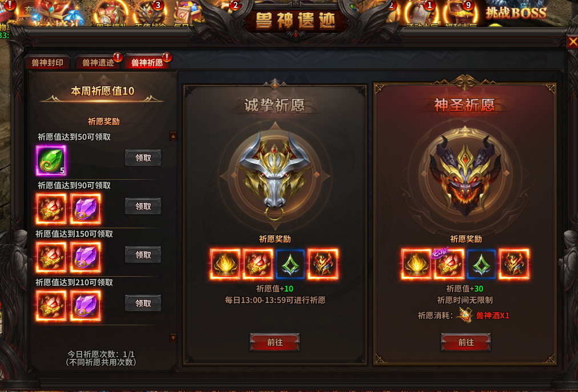Open the 挑战BOSS menu at top
Viewport: 578px width, 392px height.
pos(516,13)
